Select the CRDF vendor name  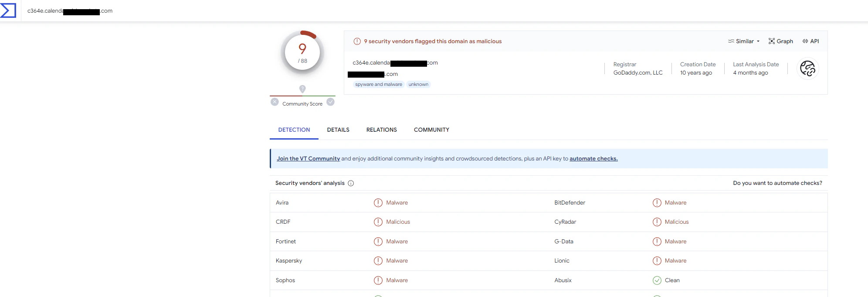click(x=283, y=222)
